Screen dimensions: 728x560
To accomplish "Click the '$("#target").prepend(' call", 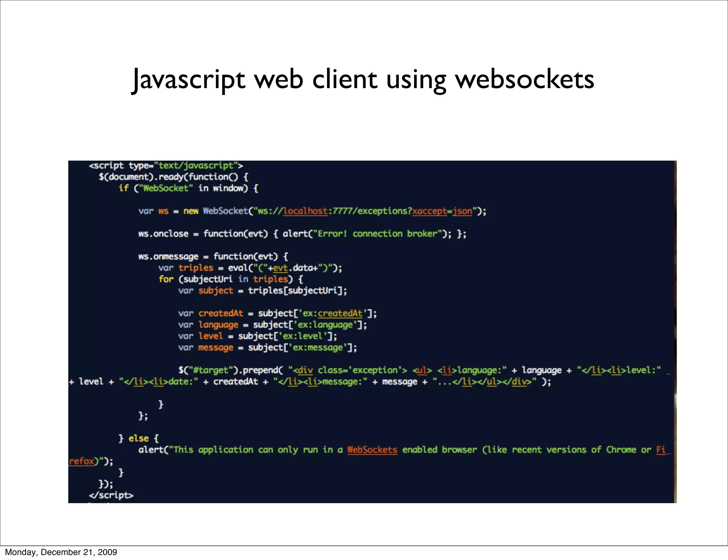I will click(x=231, y=370).
